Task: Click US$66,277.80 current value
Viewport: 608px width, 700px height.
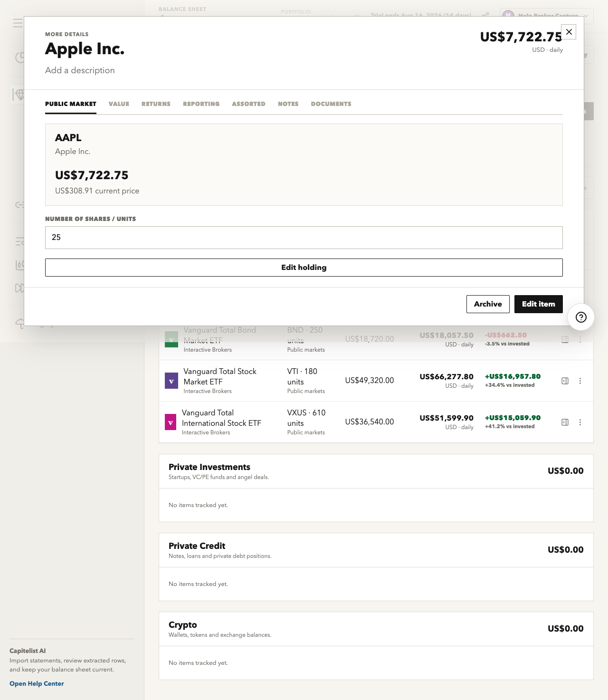Action: [446, 376]
